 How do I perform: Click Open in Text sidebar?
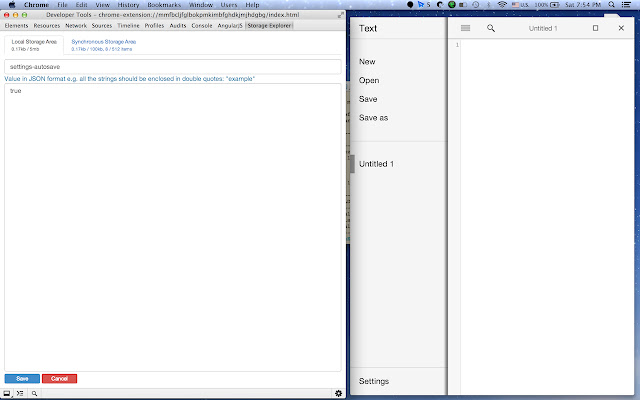[x=369, y=80]
